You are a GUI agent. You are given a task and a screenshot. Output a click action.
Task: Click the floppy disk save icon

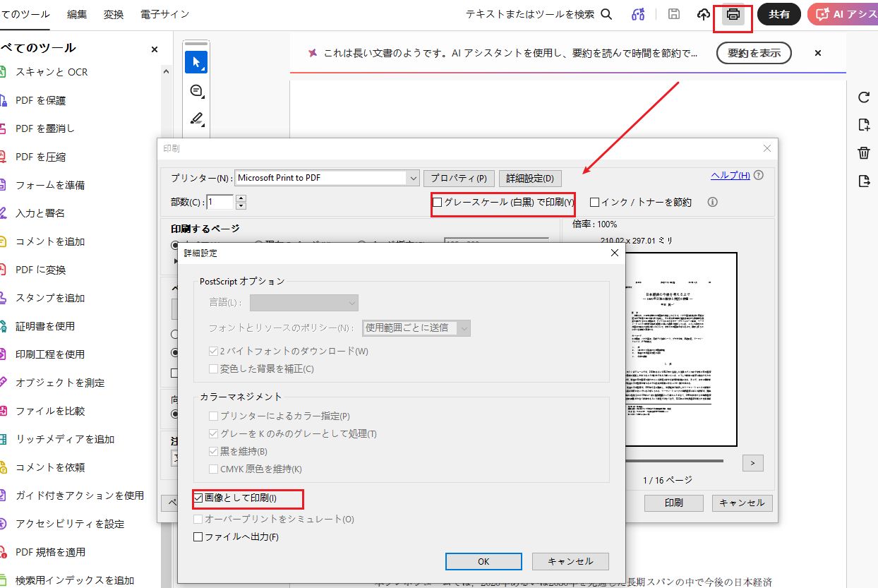coord(674,14)
